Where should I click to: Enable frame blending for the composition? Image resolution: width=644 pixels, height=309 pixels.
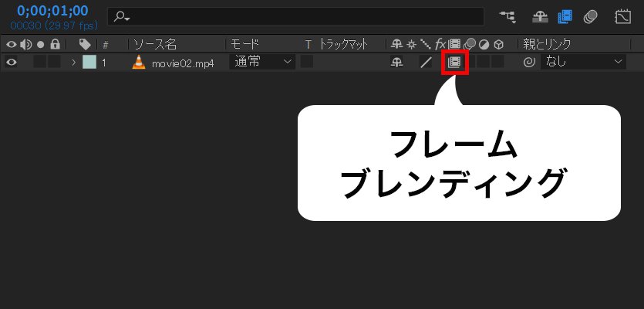565,15
